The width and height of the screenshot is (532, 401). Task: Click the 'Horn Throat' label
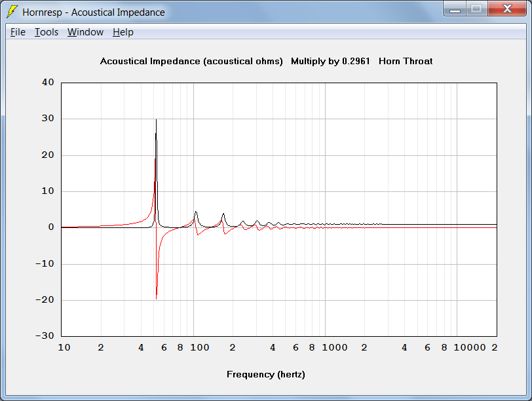(406, 62)
